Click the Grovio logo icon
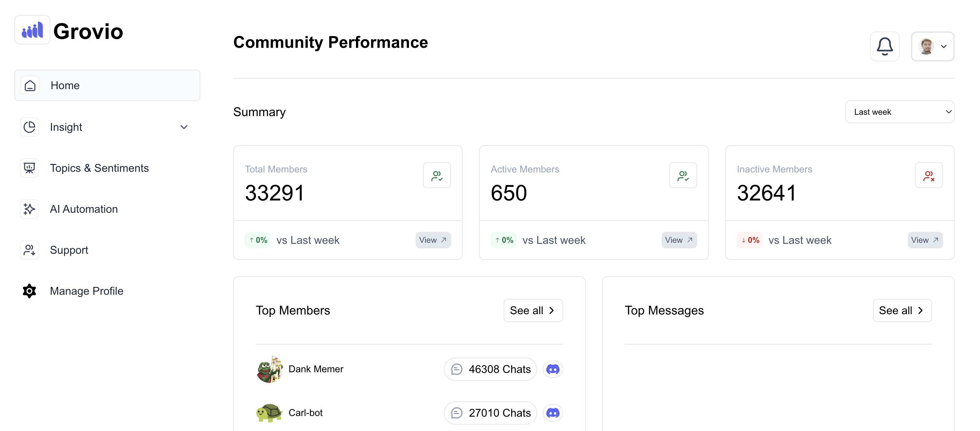980x431 pixels. [32, 30]
